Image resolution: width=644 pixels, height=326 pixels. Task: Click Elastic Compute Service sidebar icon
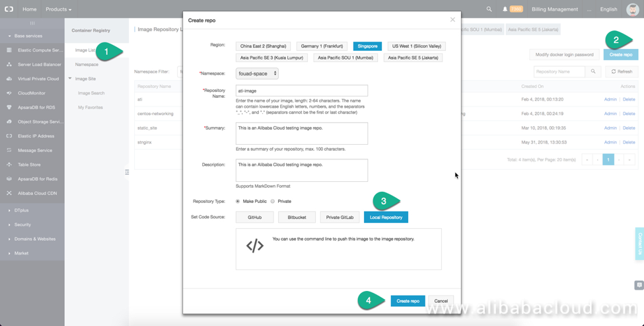point(9,50)
